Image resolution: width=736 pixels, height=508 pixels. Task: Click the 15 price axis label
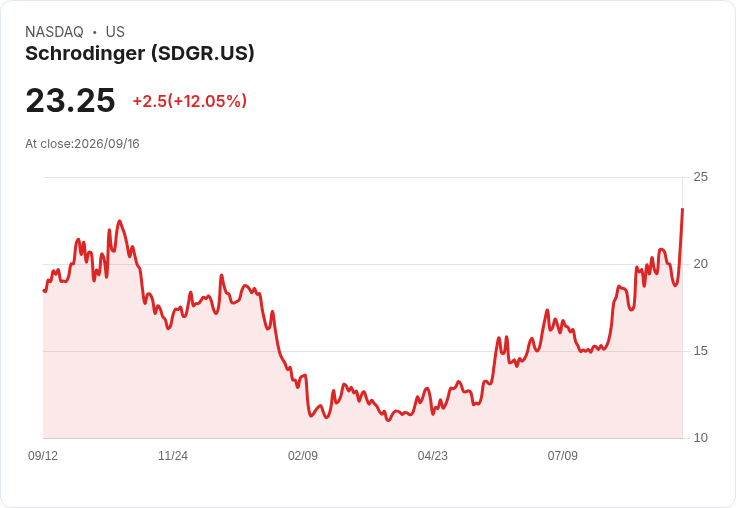tap(700, 351)
